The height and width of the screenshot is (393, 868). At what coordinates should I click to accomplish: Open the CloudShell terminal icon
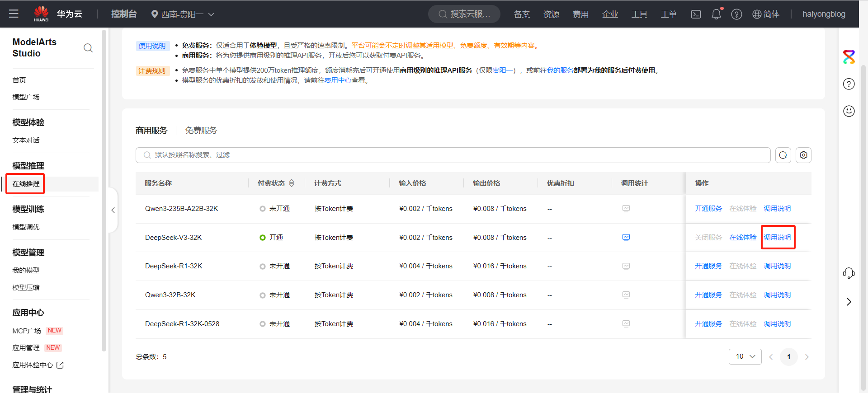click(696, 14)
